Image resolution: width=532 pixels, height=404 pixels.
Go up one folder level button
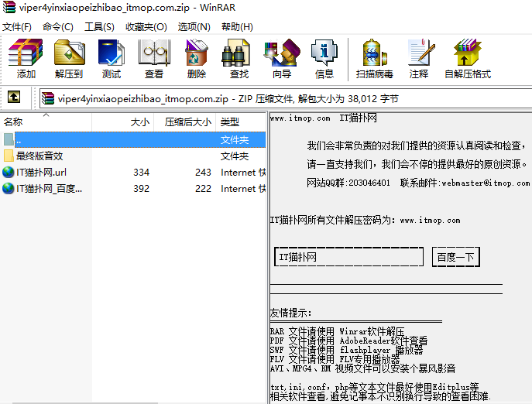click(14, 97)
